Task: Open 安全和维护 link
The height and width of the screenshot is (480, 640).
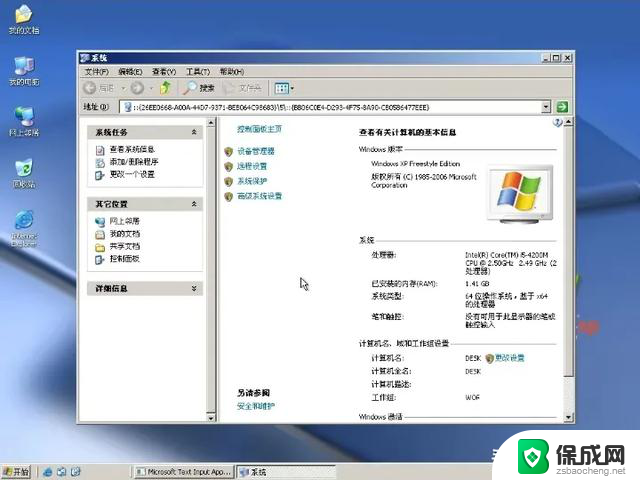Action: (x=256, y=406)
